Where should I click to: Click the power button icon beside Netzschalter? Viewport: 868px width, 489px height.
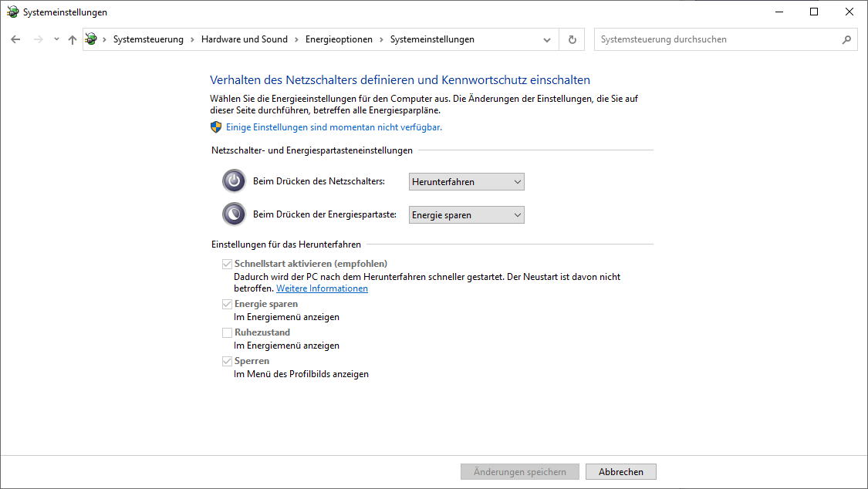pyautogui.click(x=234, y=181)
